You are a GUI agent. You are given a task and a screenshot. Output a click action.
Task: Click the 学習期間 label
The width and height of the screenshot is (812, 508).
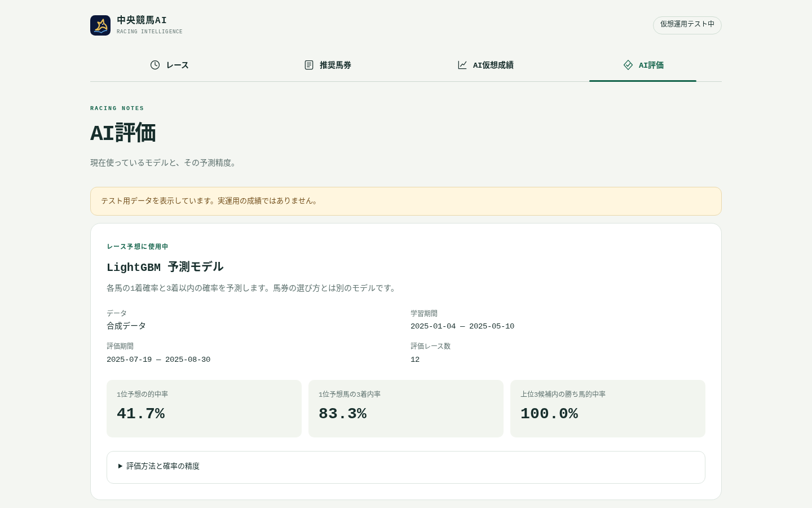pyautogui.click(x=424, y=314)
